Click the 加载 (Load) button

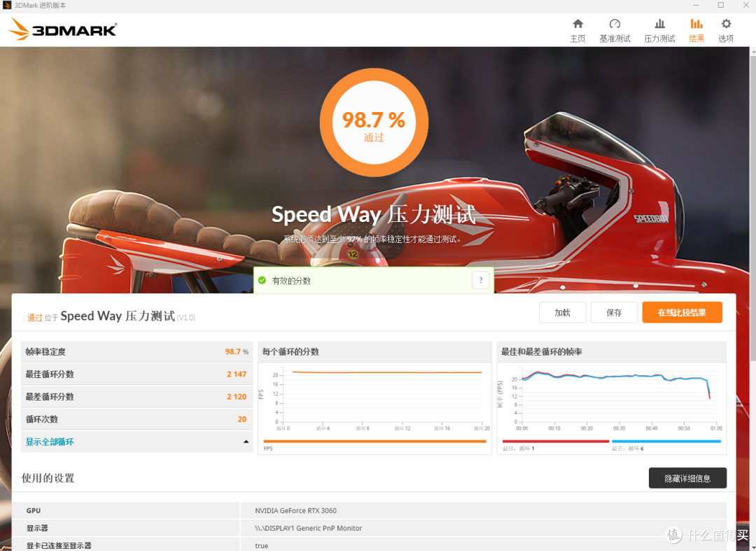[x=562, y=312]
